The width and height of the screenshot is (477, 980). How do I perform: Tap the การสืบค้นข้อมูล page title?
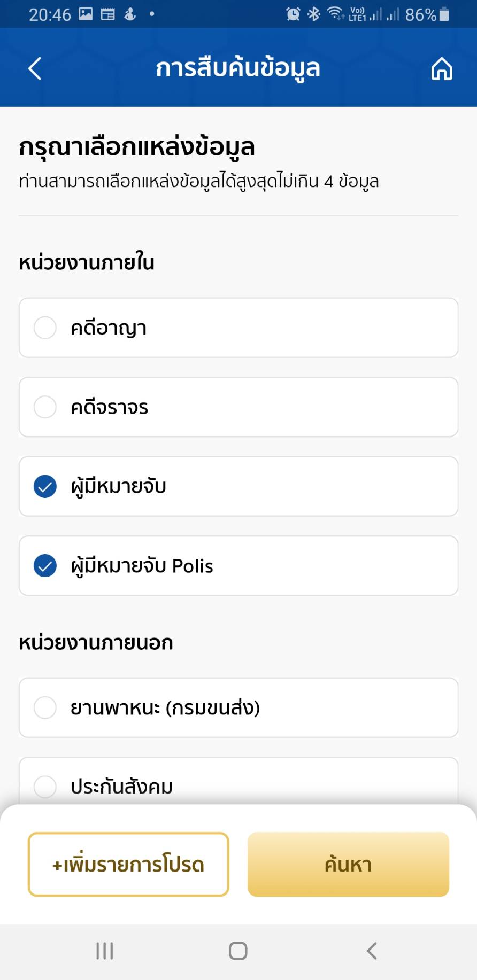(x=238, y=68)
